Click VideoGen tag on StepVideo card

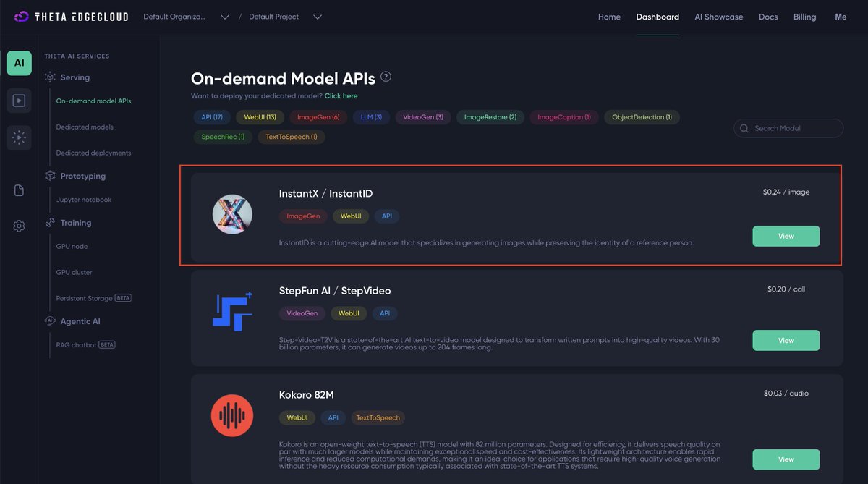click(302, 314)
